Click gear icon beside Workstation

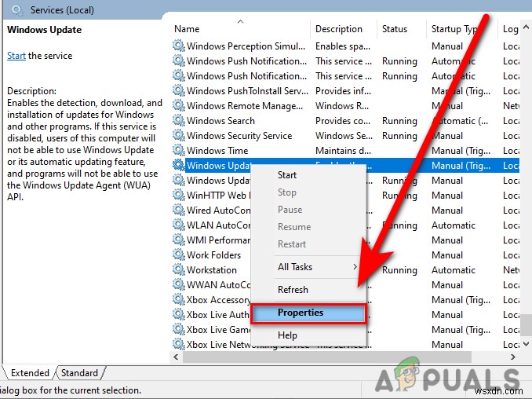point(178,269)
